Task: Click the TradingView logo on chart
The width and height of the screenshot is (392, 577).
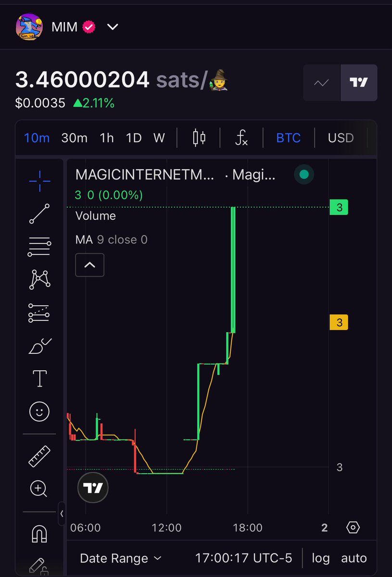Action: click(93, 488)
